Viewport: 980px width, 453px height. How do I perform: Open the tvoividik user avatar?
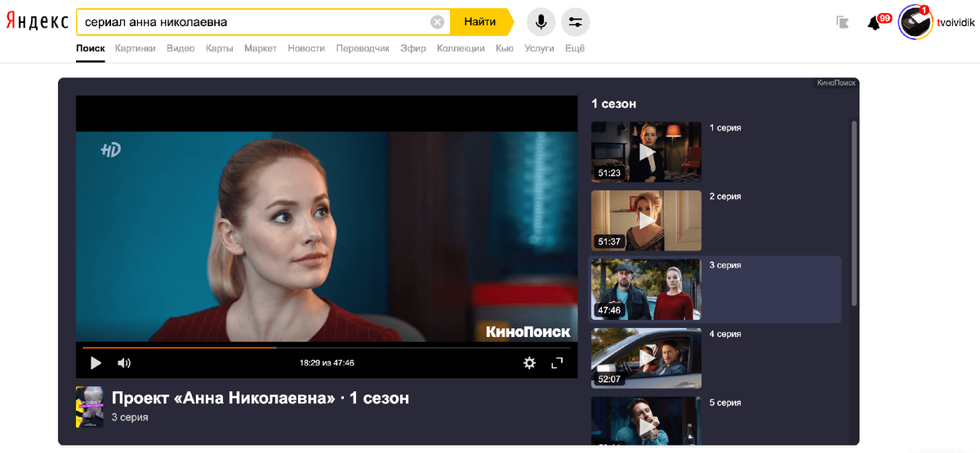pos(915,22)
